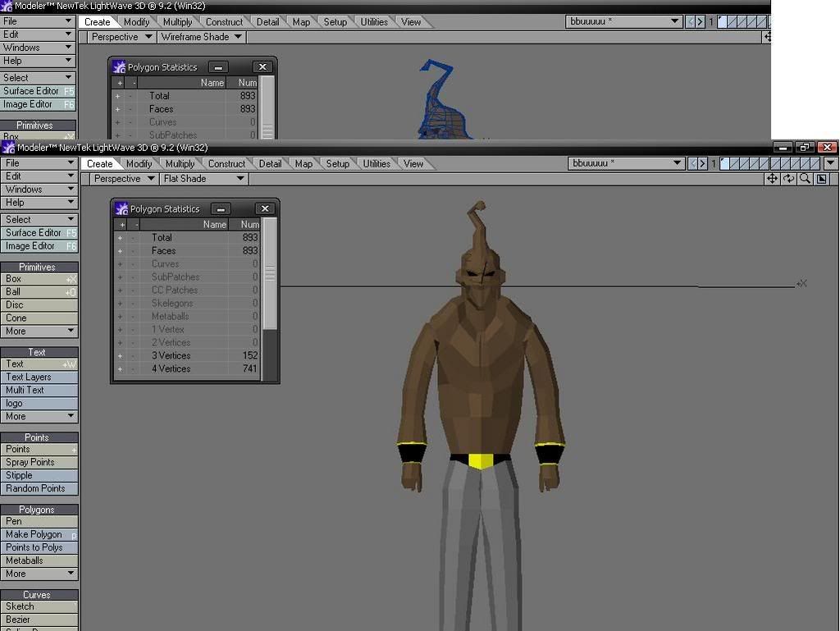This screenshot has width=840, height=631.
Task: Click the viewport move (pan) icon in front window
Action: click(772, 179)
